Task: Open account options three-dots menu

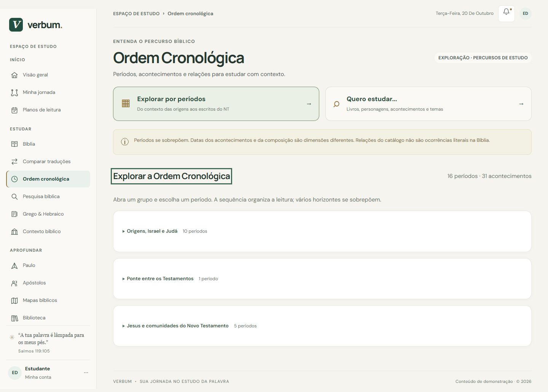Action: pos(86,373)
